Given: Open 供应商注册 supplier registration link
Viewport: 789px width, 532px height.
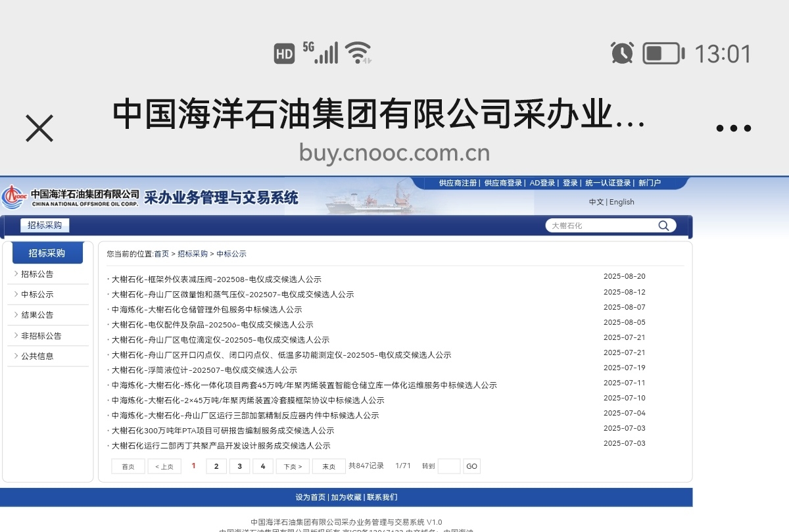Looking at the screenshot, I should [458, 183].
